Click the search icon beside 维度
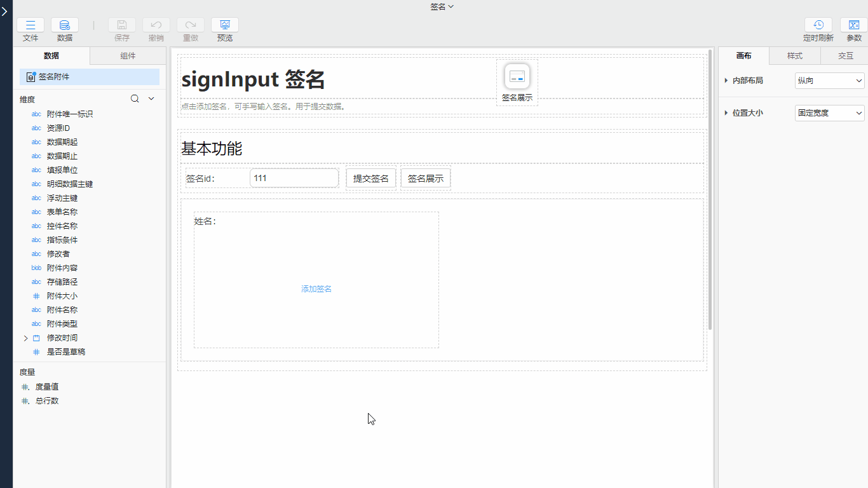 point(135,98)
